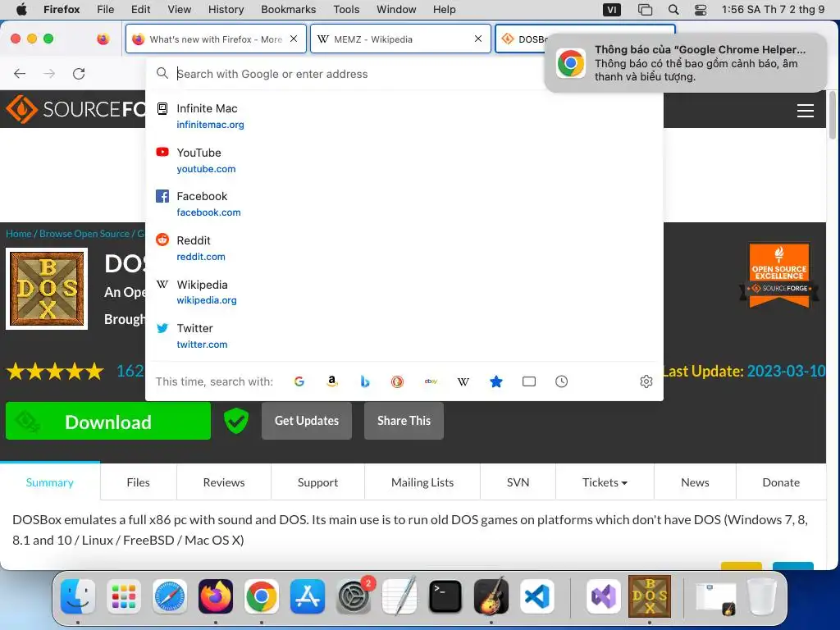
Task: Open the Tools menu
Action: point(346,9)
